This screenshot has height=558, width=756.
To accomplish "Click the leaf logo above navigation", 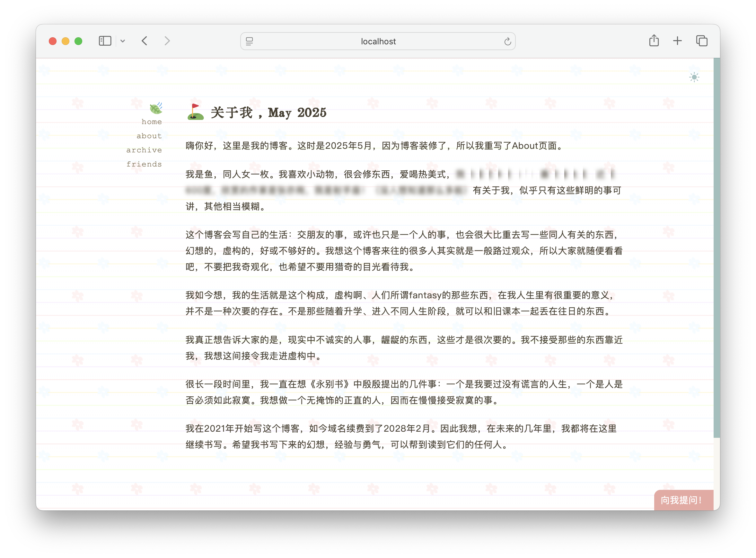I will 156,108.
